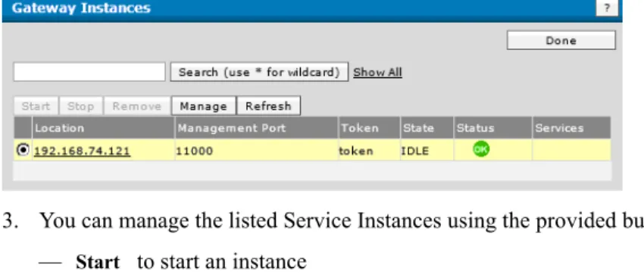Viewport: 644px width, 277px height.
Task: Click the 11000 port cell
Action: pos(257,150)
